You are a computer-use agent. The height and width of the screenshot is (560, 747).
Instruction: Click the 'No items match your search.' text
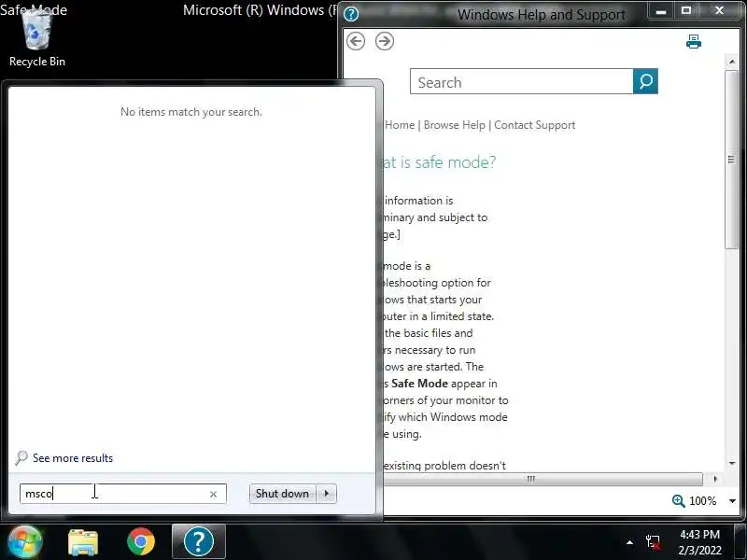pyautogui.click(x=191, y=112)
